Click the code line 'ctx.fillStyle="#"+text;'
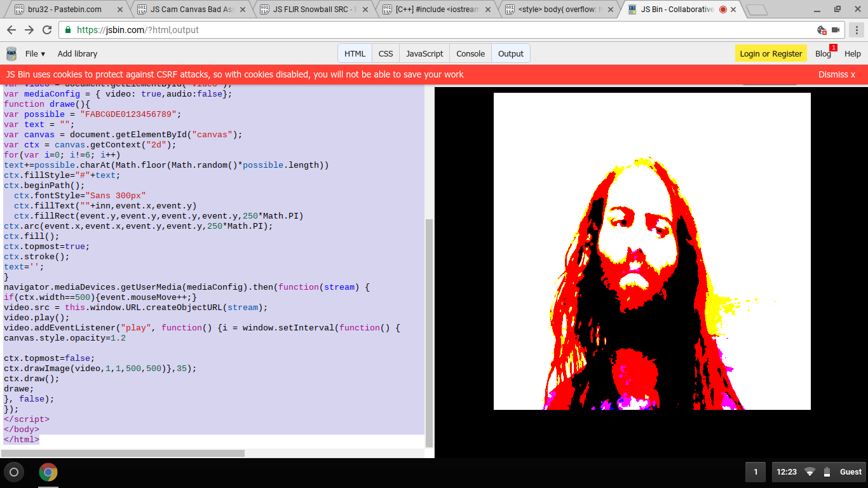This screenshot has height=488, width=868. pos(62,175)
